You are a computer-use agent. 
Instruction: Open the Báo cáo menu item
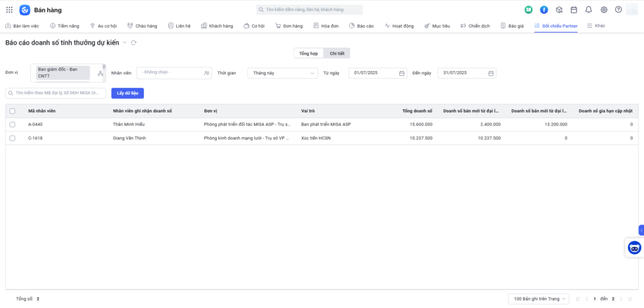pyautogui.click(x=362, y=26)
